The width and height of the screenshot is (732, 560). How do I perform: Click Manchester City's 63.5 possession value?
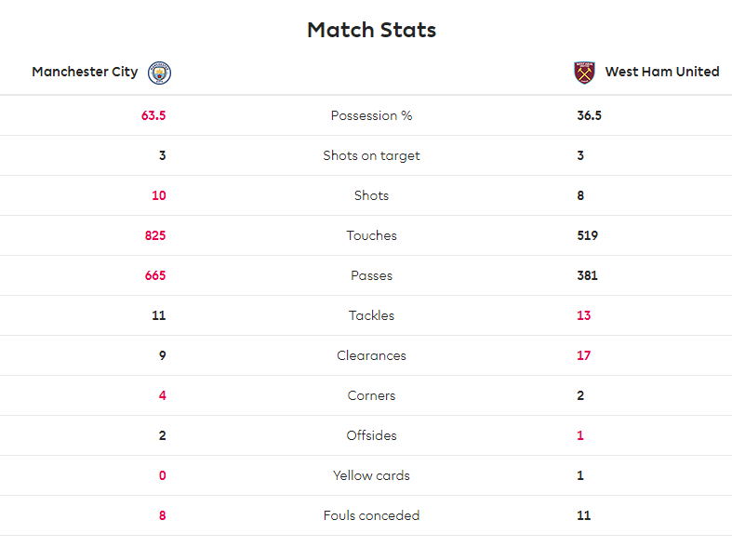153,115
